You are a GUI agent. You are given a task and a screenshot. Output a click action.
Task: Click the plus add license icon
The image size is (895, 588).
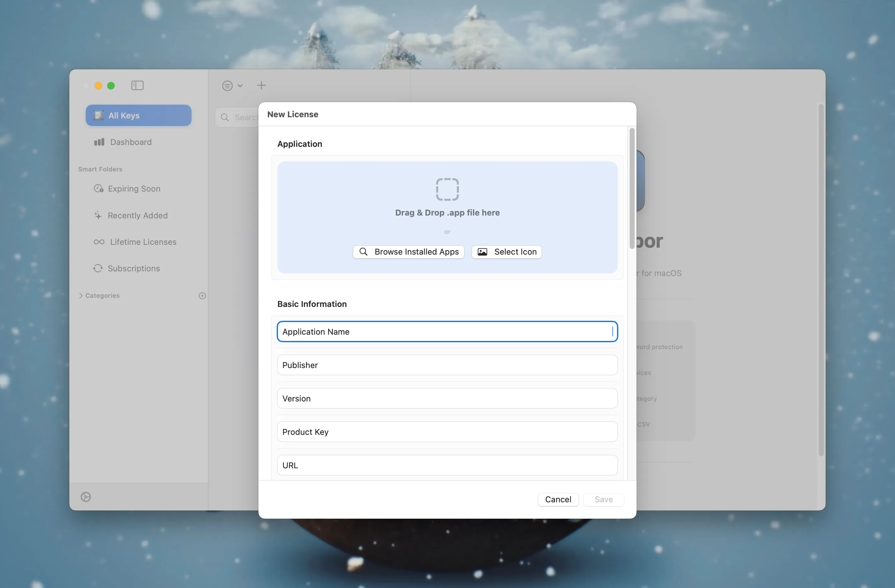(x=261, y=86)
